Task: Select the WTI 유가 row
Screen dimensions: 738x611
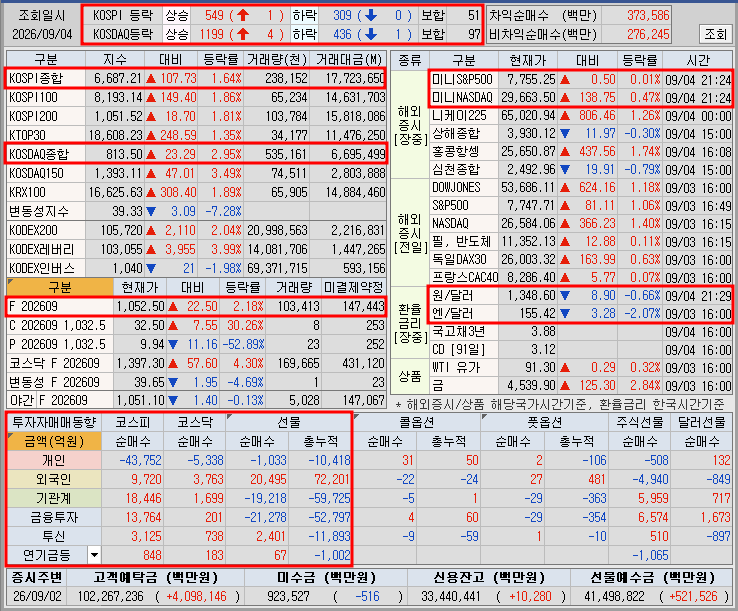Action: point(581,368)
